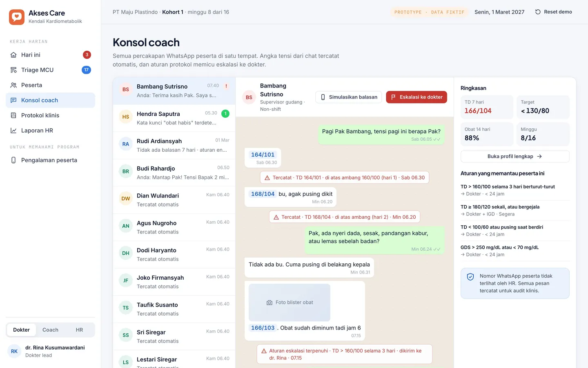Click the TD 7 hari 166/104 card
588x368 pixels.
487,107
